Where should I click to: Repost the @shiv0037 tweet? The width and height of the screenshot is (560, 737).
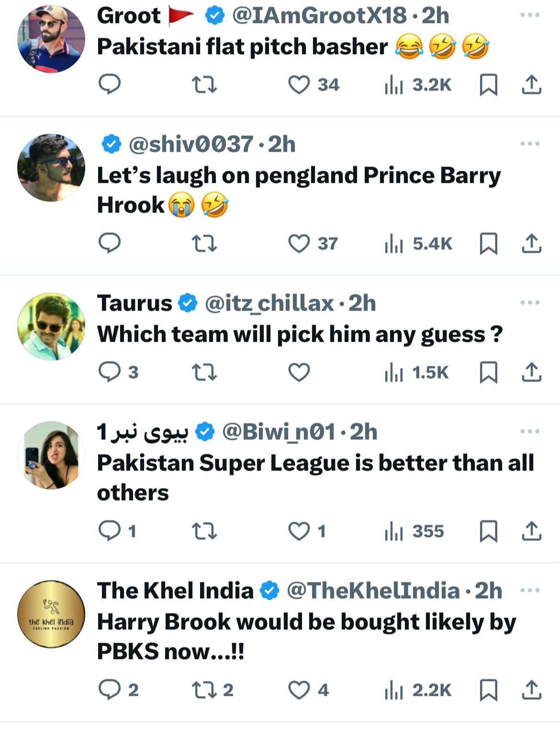204,244
